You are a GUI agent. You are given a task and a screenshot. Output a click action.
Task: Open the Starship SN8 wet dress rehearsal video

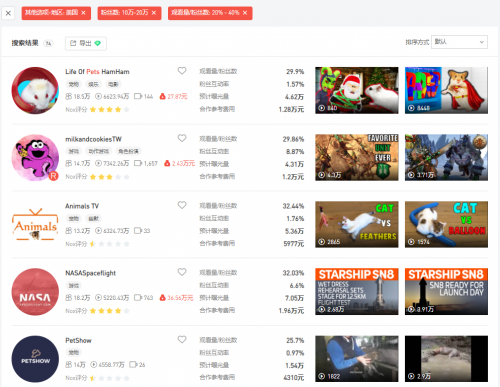pyautogui.click(x=357, y=292)
